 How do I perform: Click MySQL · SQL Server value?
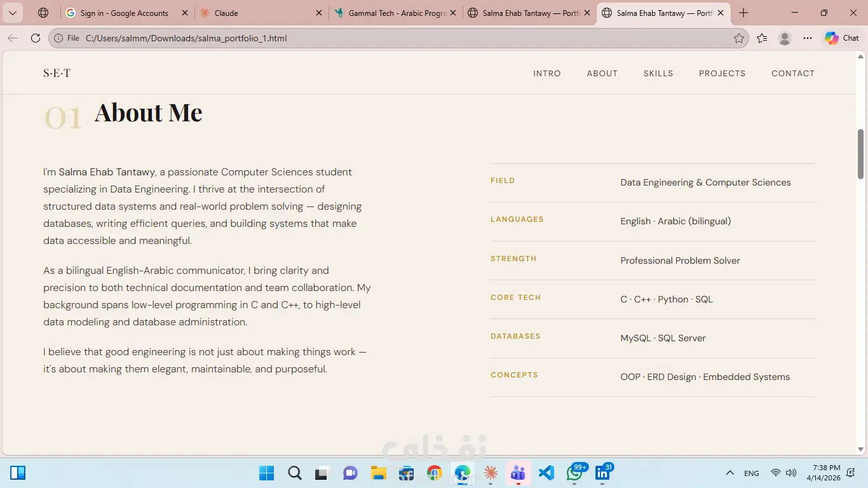663,338
